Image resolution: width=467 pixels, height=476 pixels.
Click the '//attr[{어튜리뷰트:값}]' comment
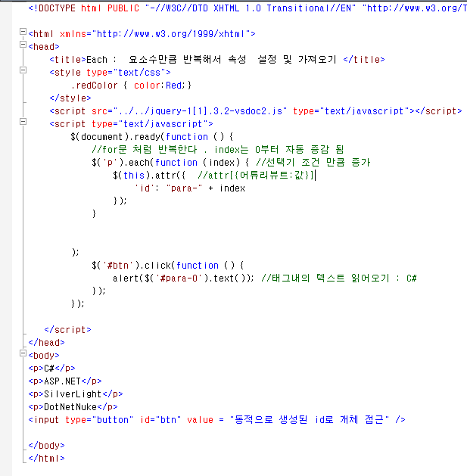click(256, 176)
